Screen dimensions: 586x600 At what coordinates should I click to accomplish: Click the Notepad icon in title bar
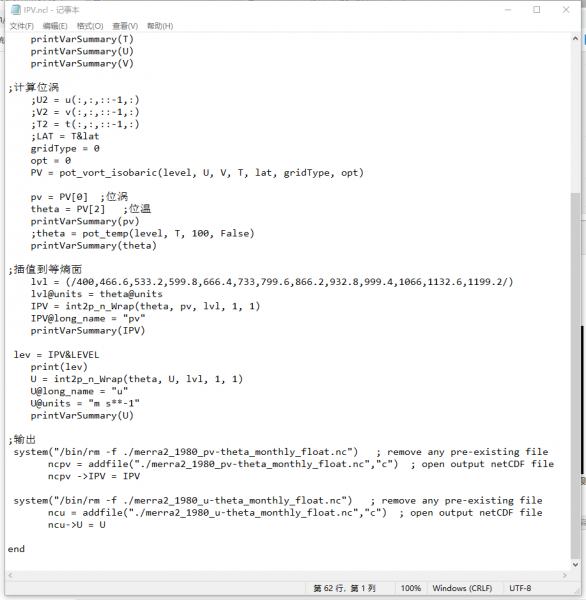point(15,10)
